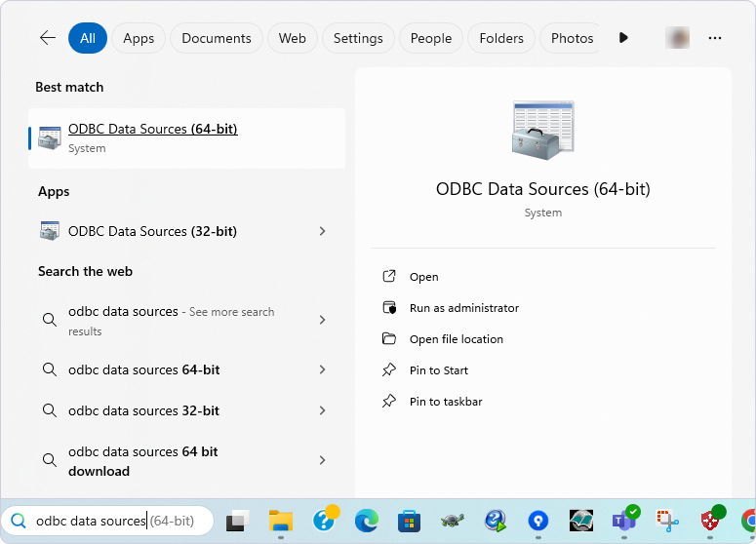Expand 'See more search results' chevron
The height and width of the screenshot is (544, 756).
(x=323, y=320)
